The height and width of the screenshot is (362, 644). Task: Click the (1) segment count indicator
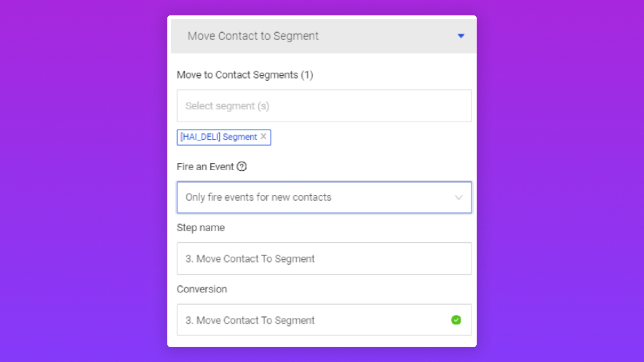coord(307,75)
